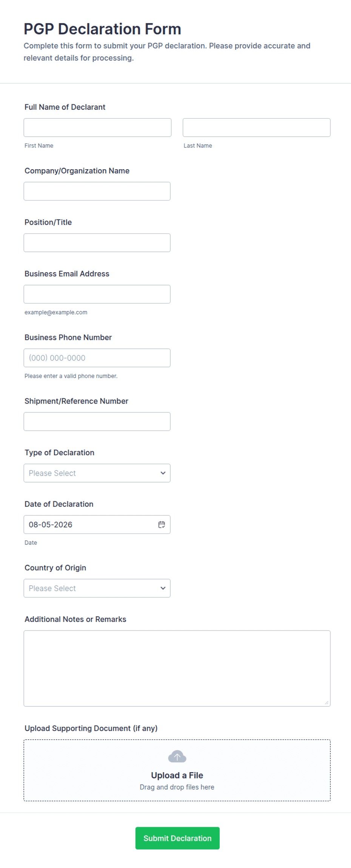
Task: Submit Declaration using the green button
Action: [177, 838]
